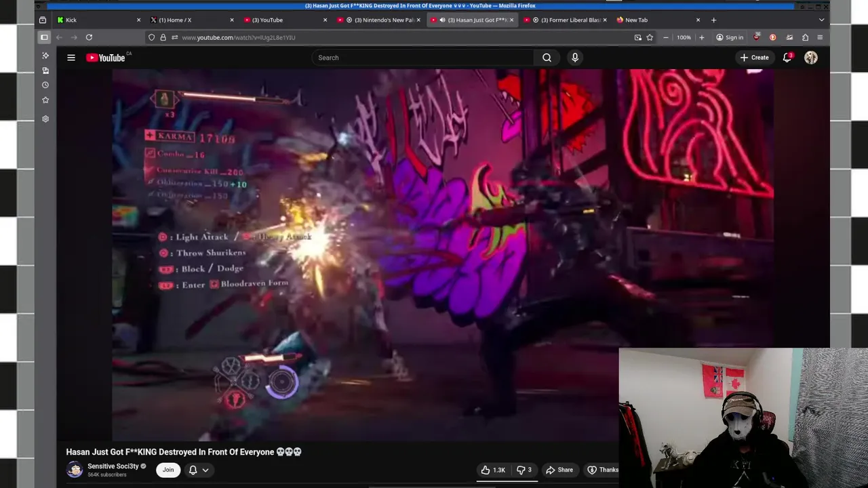Open synced tabs icon in sidebar

coord(45,70)
